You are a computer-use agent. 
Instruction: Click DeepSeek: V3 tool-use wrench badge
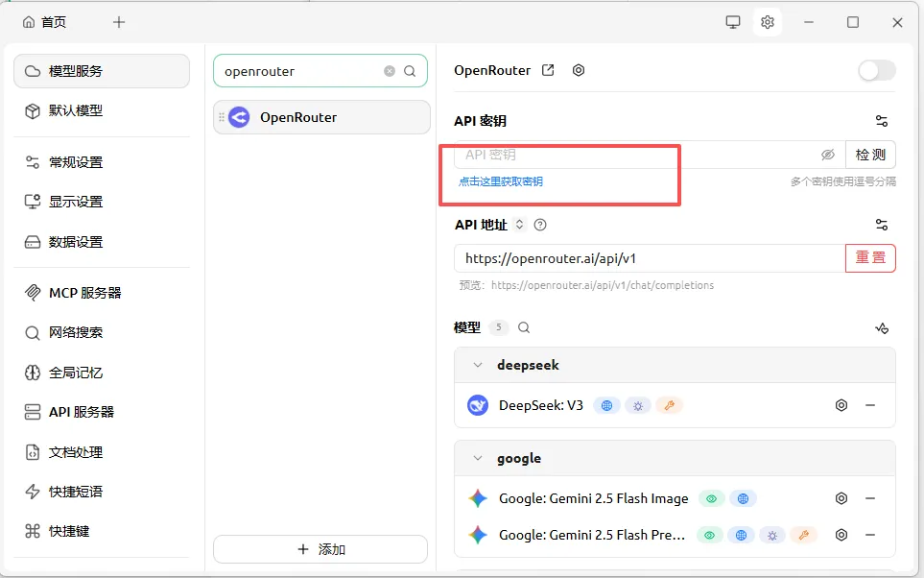click(669, 406)
